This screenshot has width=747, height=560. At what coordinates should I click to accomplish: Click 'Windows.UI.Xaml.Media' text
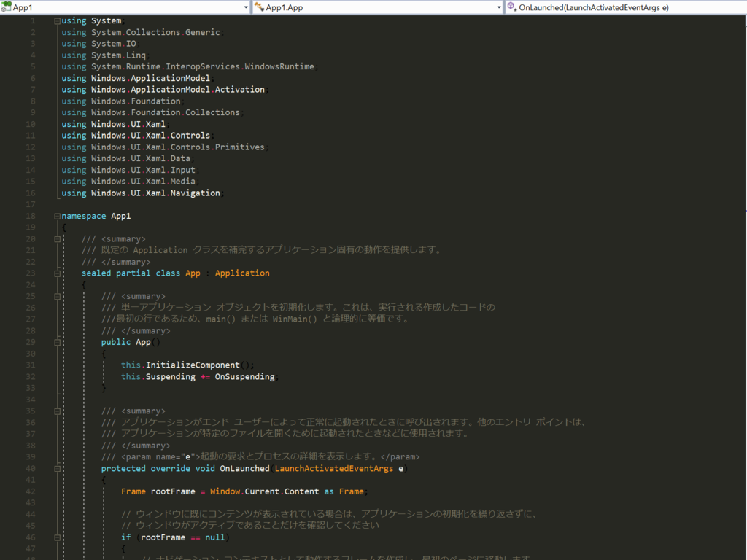(x=143, y=182)
